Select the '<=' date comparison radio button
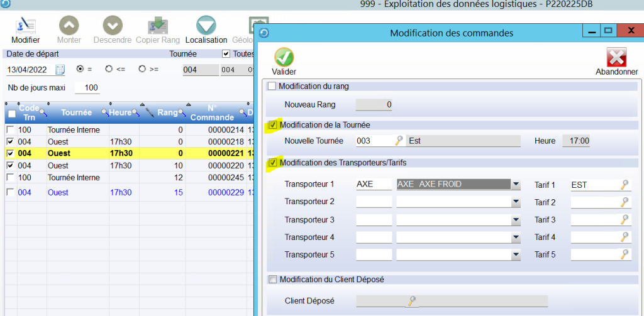This screenshot has width=644, height=316. coord(109,69)
